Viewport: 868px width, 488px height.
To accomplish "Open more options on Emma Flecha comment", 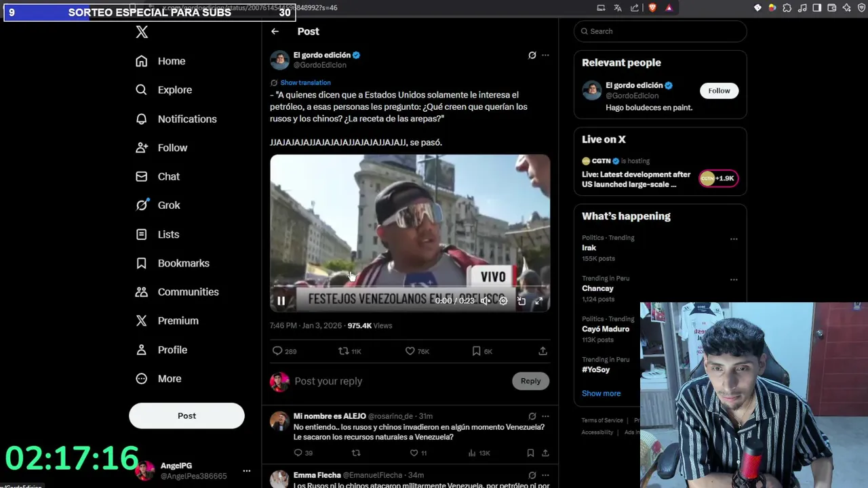I will click(545, 475).
